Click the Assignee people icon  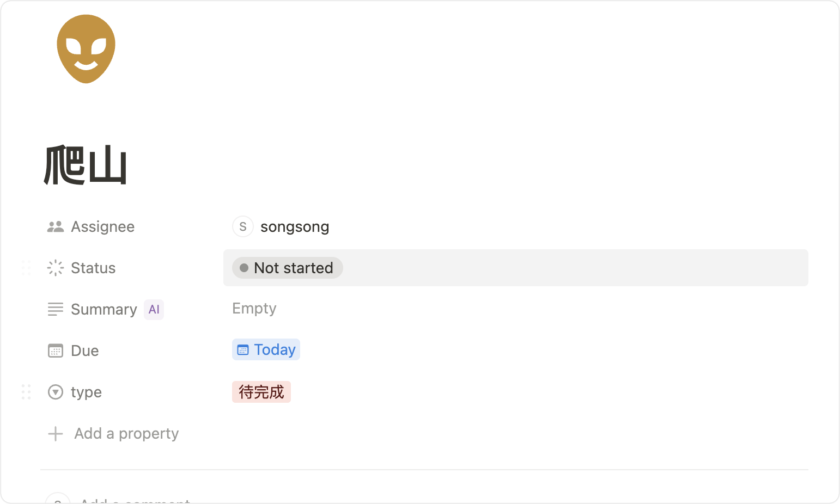point(55,227)
